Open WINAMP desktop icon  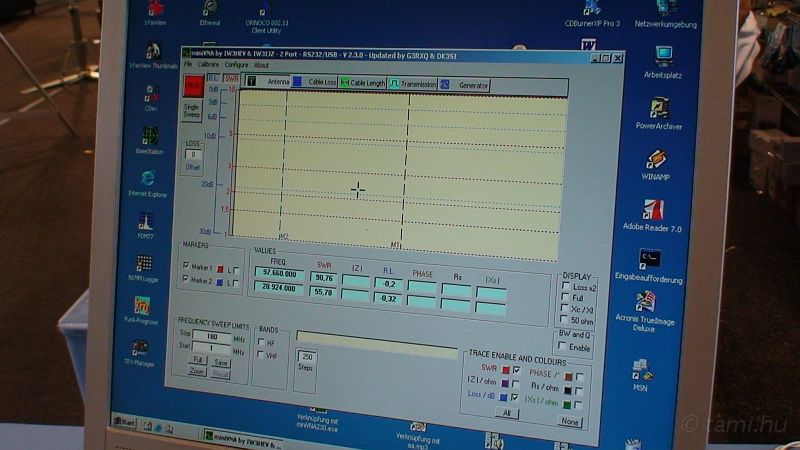pyautogui.click(x=655, y=160)
